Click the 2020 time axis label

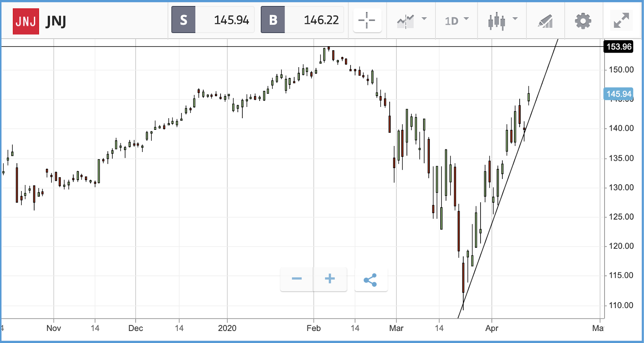[x=227, y=328]
